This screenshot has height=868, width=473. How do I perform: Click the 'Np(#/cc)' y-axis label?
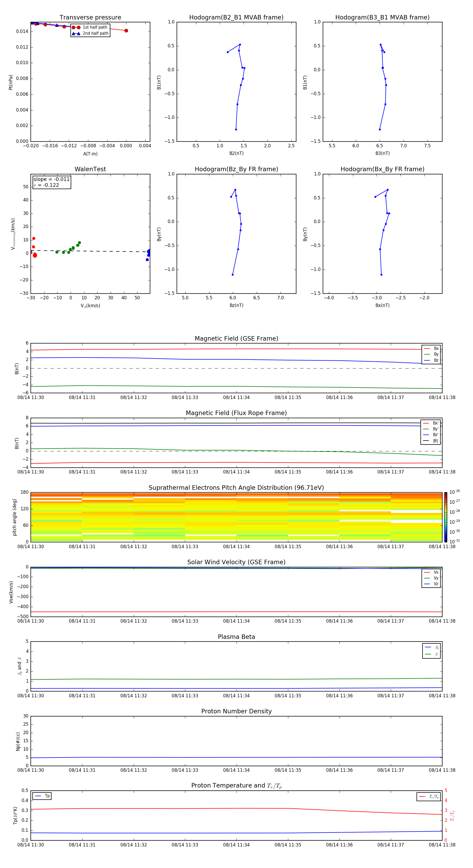point(18,741)
